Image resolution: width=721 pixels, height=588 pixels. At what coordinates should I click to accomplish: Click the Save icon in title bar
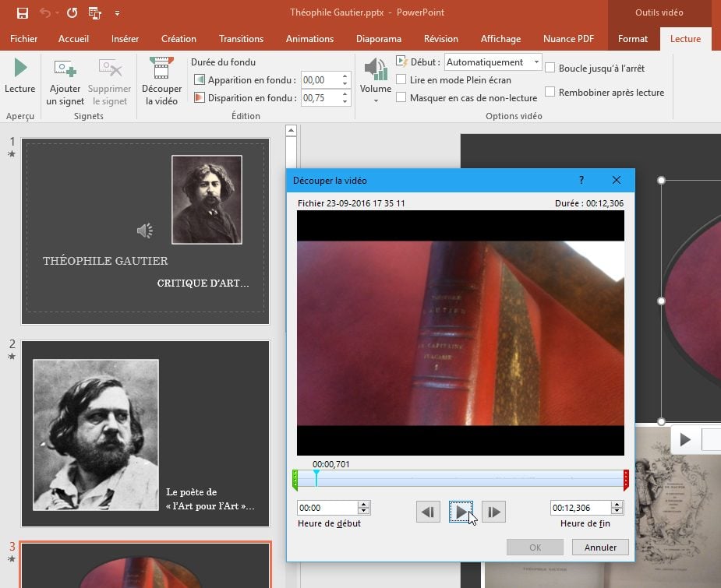pyautogui.click(x=22, y=13)
